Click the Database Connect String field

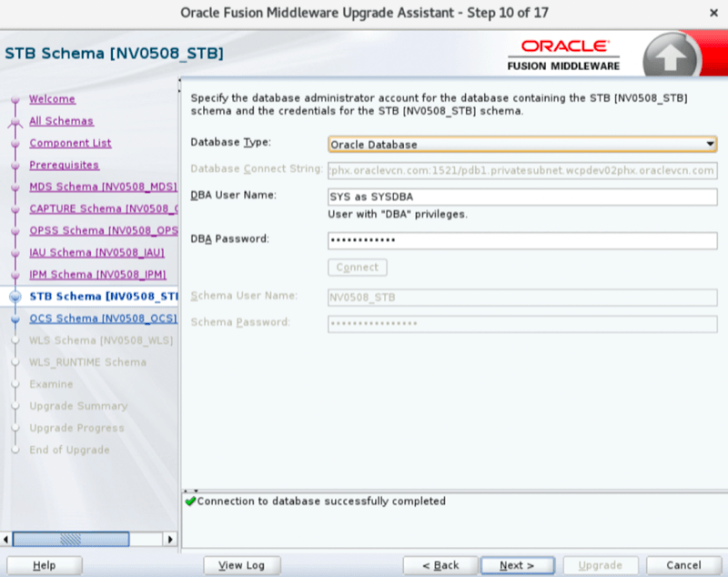[522, 170]
